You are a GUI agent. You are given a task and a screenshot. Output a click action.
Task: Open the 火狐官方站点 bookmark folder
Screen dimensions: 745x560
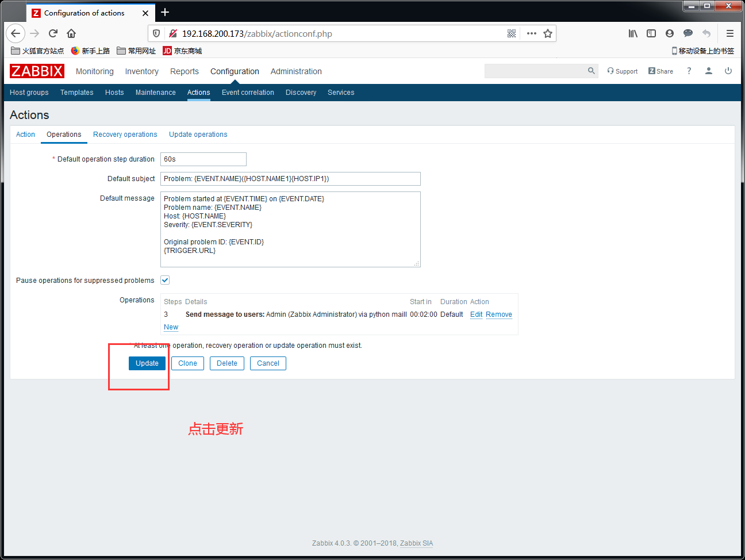[37, 51]
